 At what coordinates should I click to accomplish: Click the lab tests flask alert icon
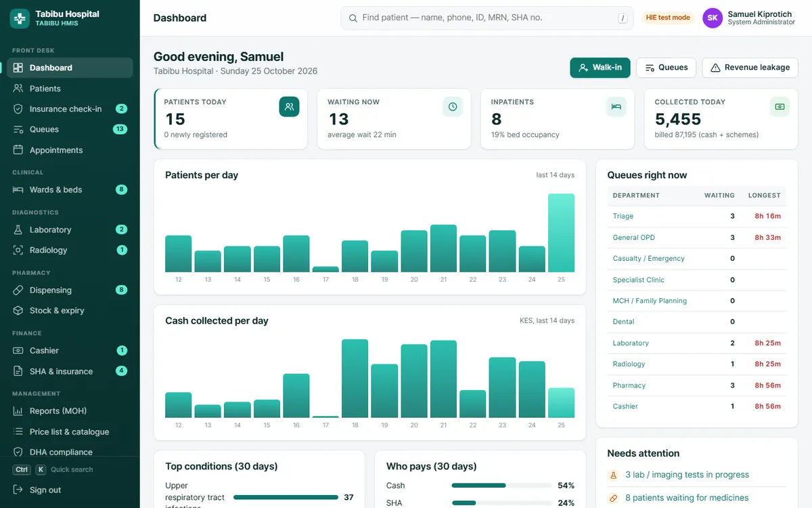coord(614,475)
